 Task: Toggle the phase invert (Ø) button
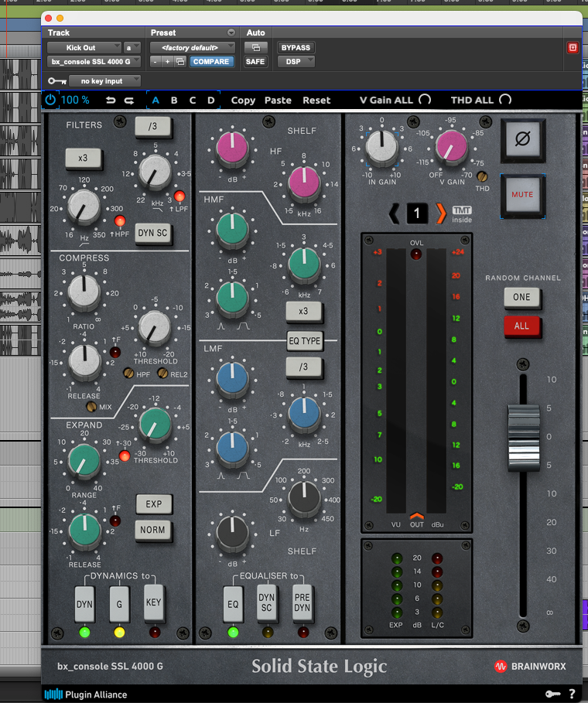click(522, 140)
